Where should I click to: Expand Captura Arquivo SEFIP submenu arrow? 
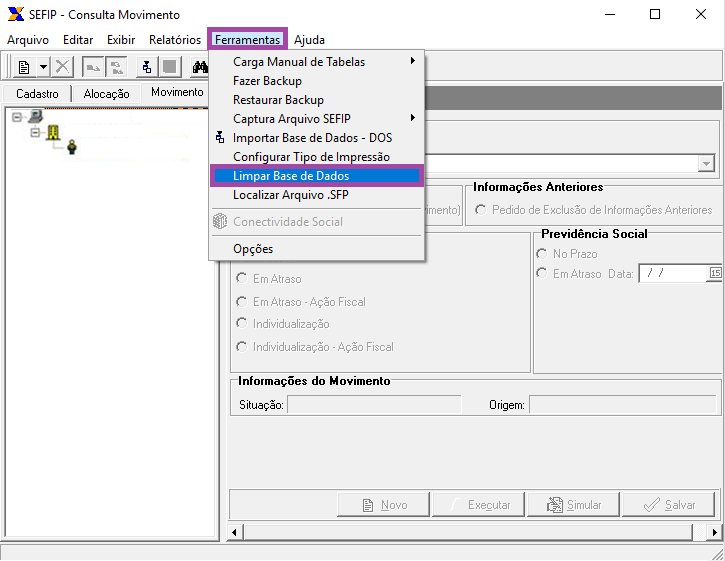412,118
